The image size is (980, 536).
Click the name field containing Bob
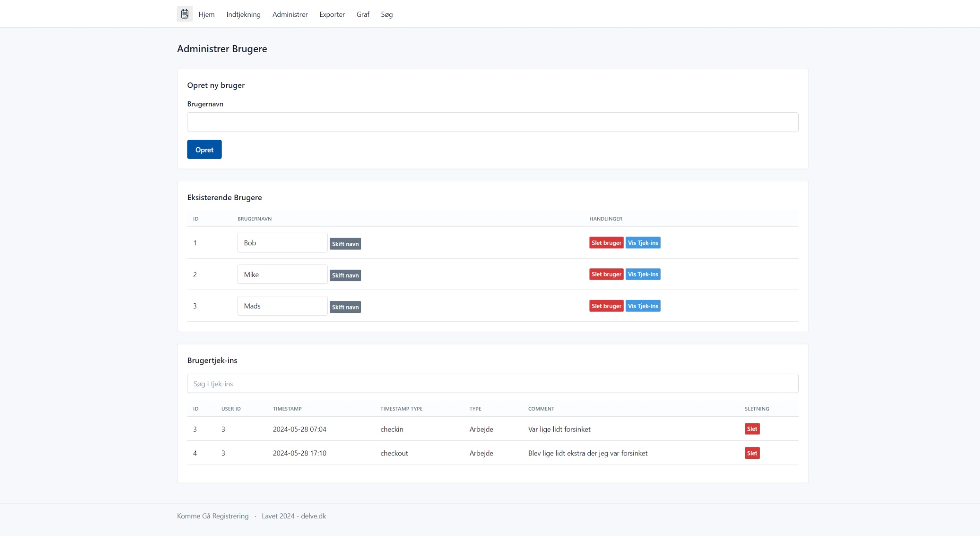pyautogui.click(x=282, y=243)
